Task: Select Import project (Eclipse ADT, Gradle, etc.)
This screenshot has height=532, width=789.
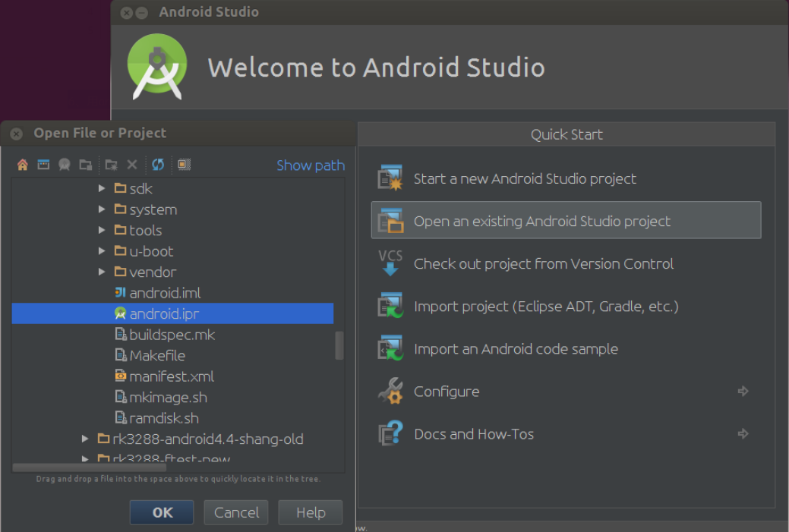Action: [x=566, y=307]
